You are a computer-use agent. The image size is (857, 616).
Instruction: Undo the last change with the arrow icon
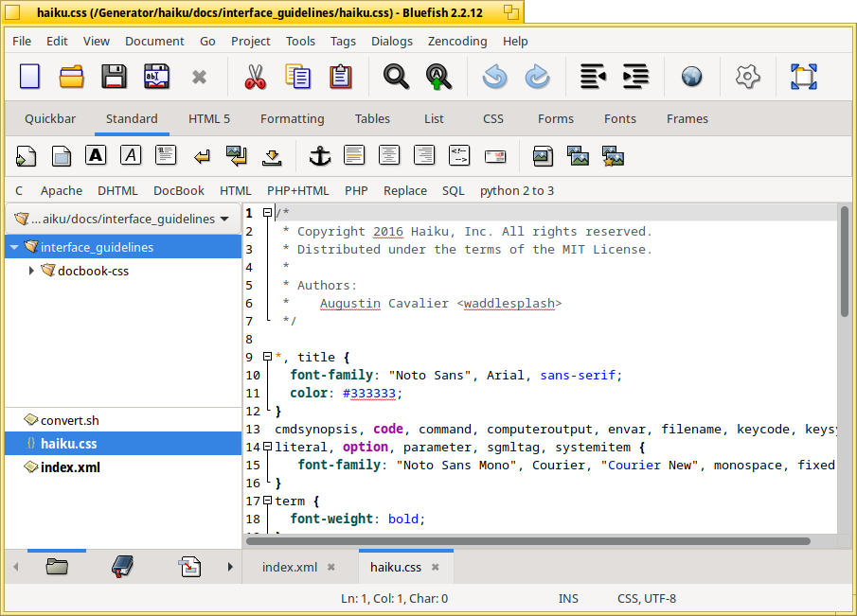coord(494,77)
